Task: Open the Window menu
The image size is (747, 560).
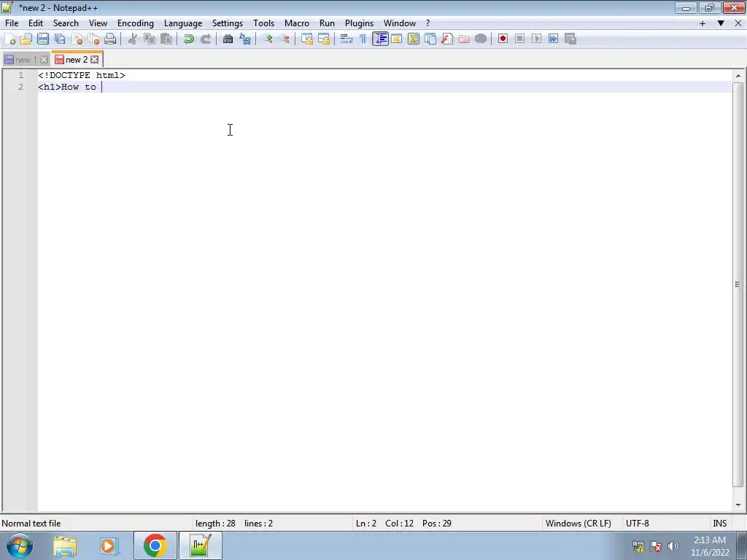Action: [x=400, y=23]
